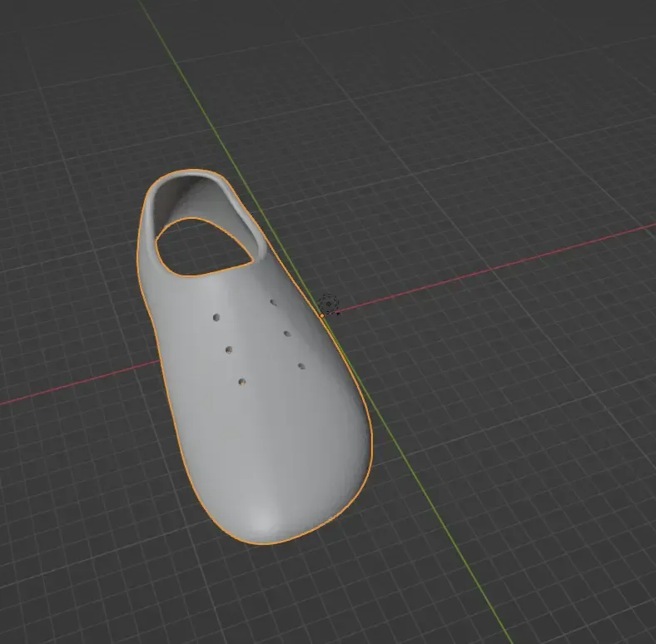Click the 3D cursor crosshair circle

329,304
